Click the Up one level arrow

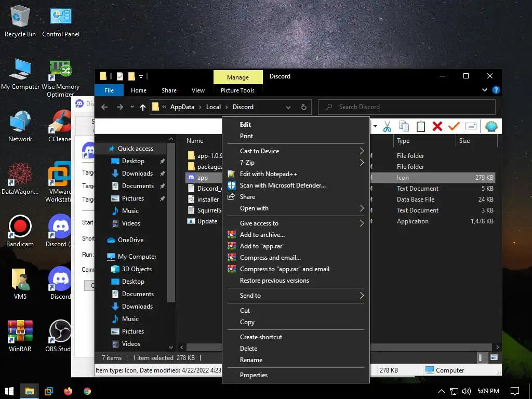point(143,107)
